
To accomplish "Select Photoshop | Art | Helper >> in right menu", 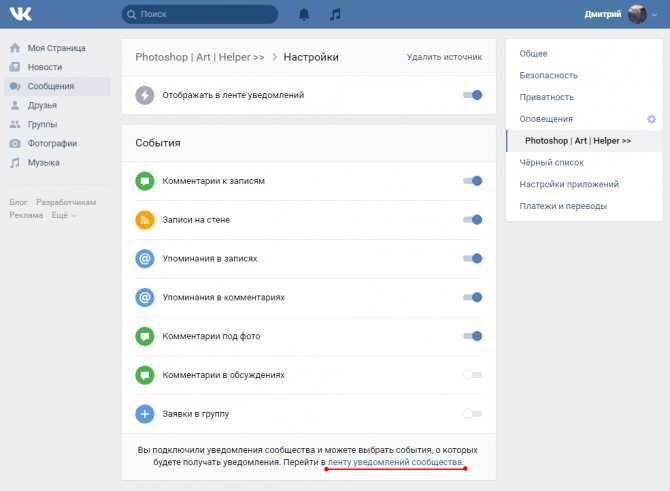I will point(584,141).
